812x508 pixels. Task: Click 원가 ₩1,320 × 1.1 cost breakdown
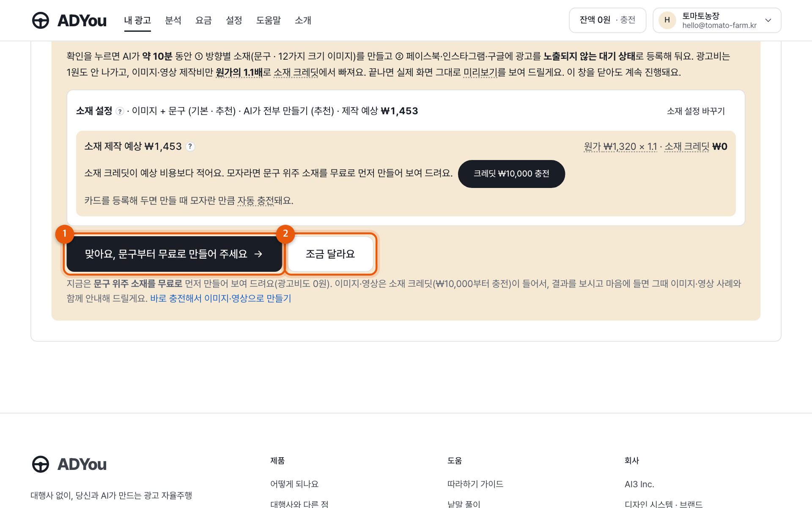620,146
